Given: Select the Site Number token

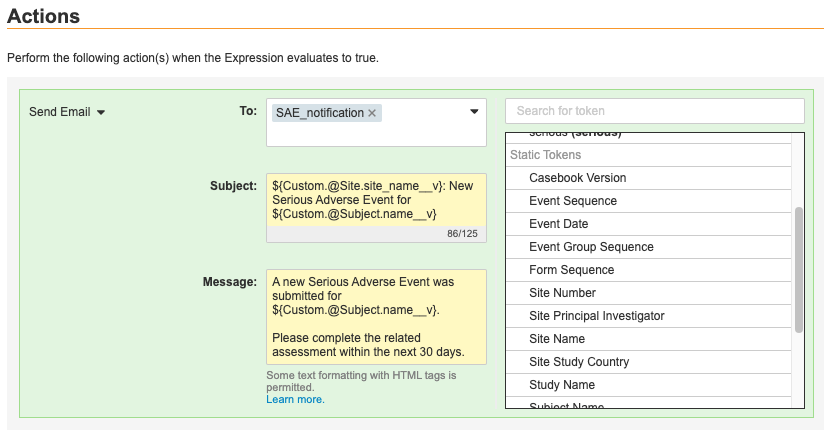Looking at the screenshot, I should [562, 293].
